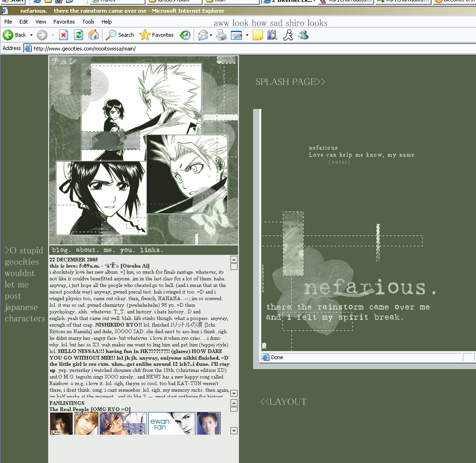Follow the 'about.' navigation link
Image resolution: width=476 pixels, height=463 pixels.
(87, 250)
